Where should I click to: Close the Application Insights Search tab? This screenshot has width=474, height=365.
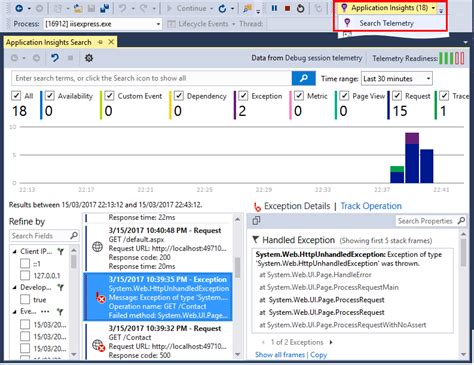click(111, 42)
